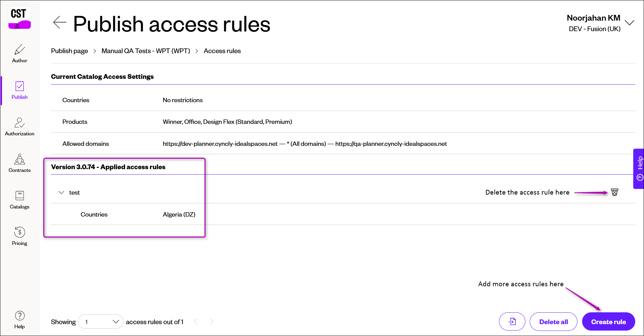Collapse the test access rule chevron
The height and width of the screenshot is (336, 644).
point(61,193)
